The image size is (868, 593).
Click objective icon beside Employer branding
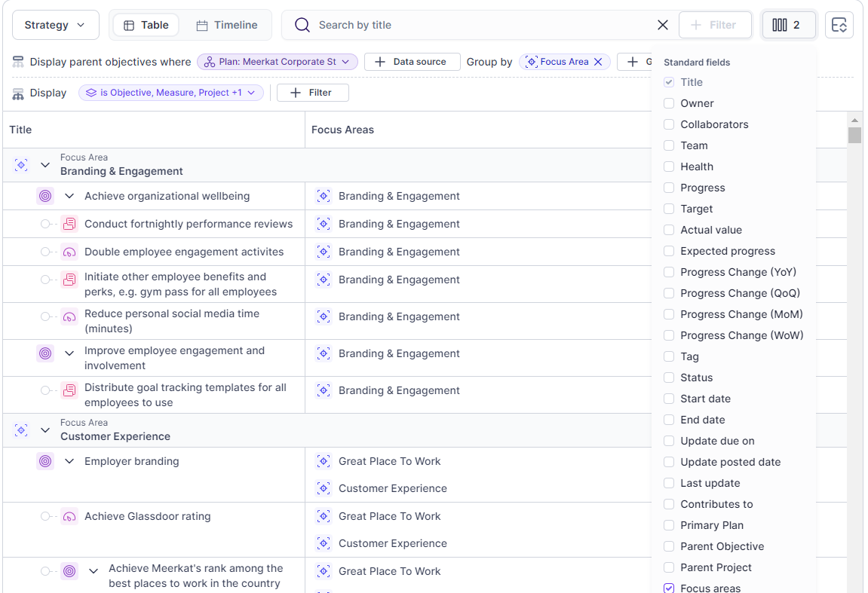tap(45, 461)
